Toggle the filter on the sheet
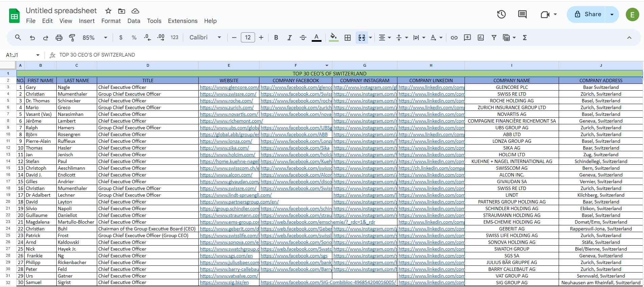The image size is (644, 287). click(494, 38)
